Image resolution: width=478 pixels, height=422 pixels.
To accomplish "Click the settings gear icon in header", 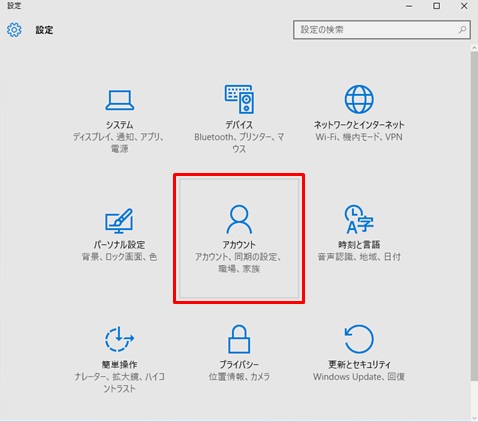I will pos(14,30).
